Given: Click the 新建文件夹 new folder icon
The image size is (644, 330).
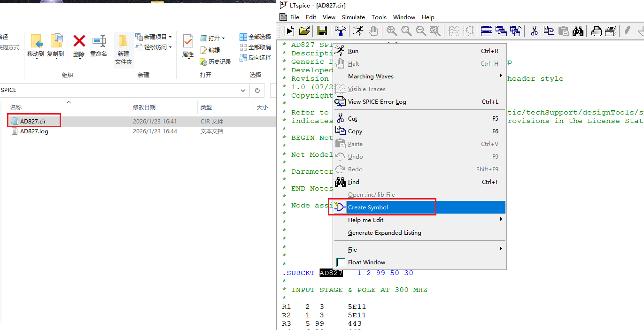Looking at the screenshot, I should tap(124, 49).
